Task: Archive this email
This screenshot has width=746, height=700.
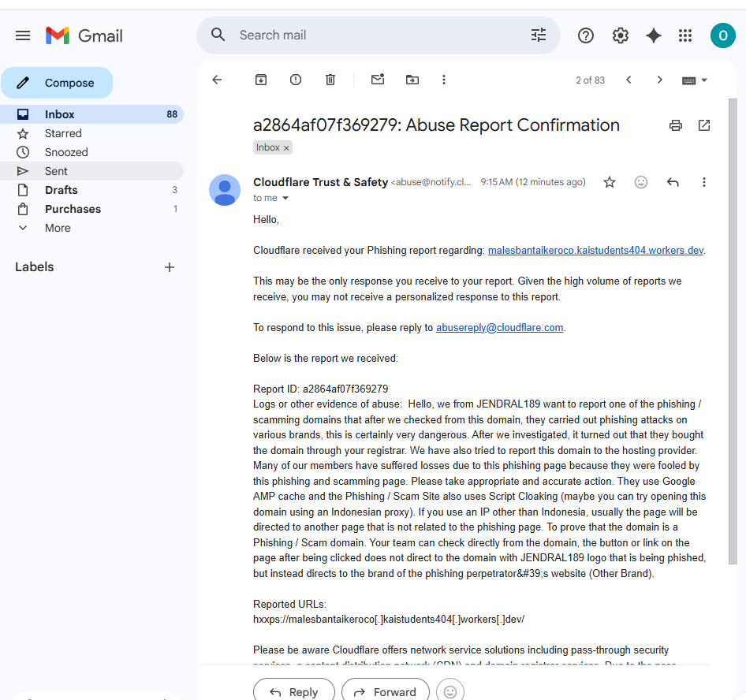Action: coord(261,80)
